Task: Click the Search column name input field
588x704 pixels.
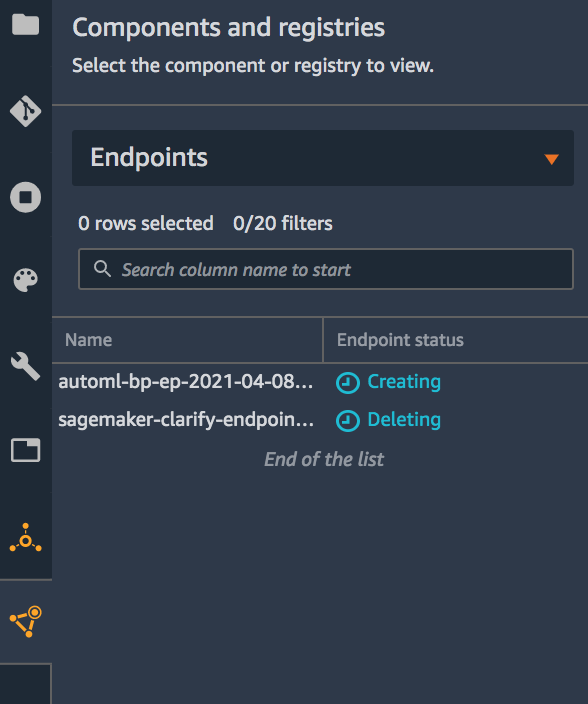Action: click(326, 269)
